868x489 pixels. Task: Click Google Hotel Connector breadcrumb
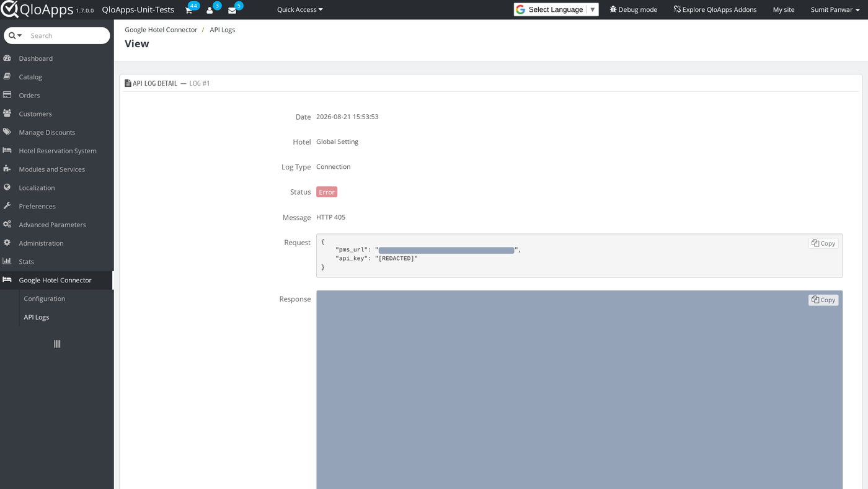161,30
